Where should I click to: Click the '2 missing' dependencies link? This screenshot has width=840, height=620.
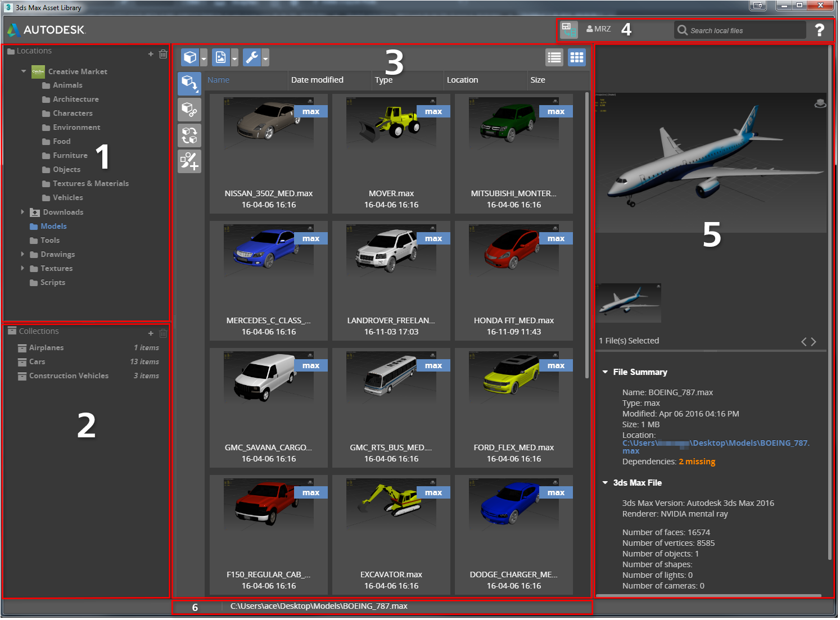697,461
